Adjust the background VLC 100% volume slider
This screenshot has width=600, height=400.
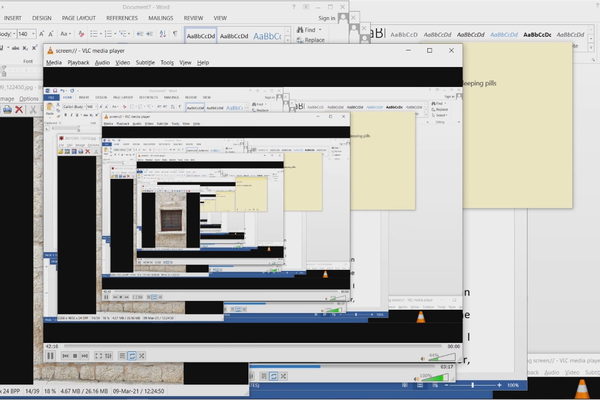(x=434, y=377)
